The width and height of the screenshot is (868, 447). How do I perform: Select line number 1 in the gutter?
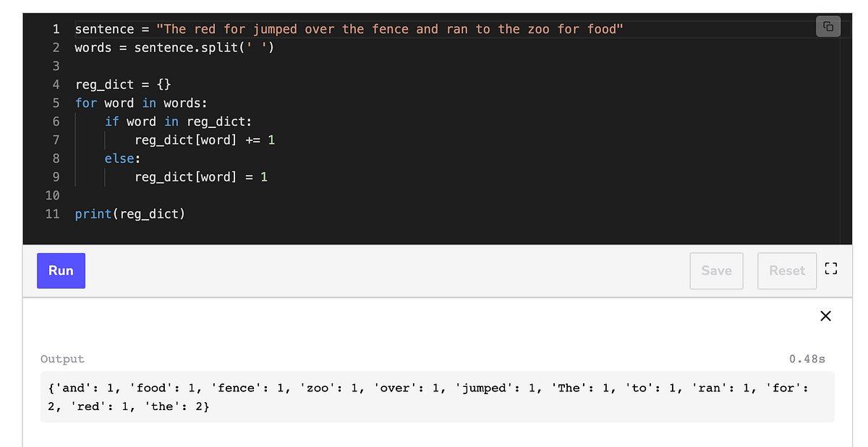point(56,29)
